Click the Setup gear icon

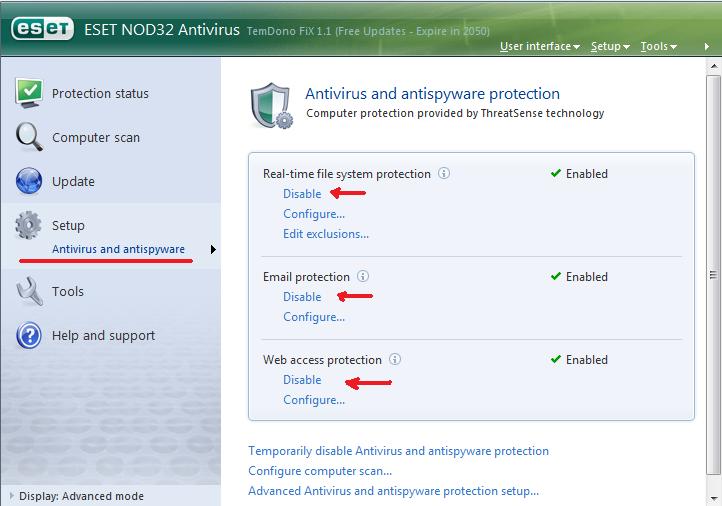[28, 225]
